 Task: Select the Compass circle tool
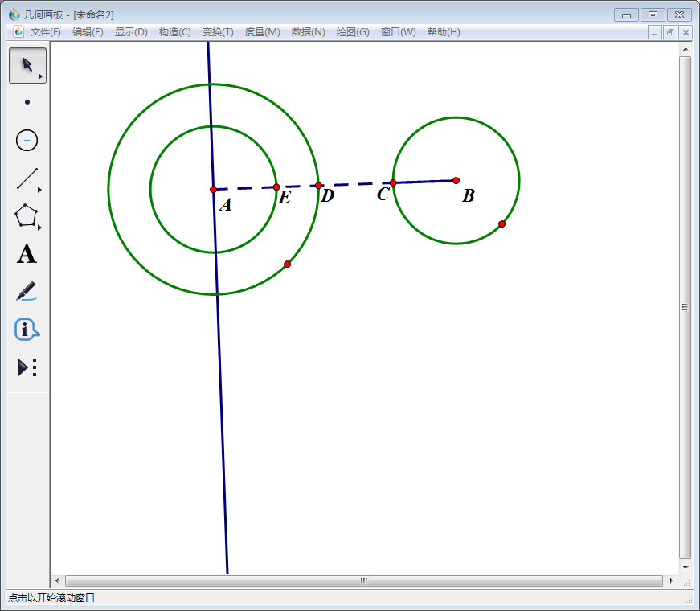click(27, 141)
